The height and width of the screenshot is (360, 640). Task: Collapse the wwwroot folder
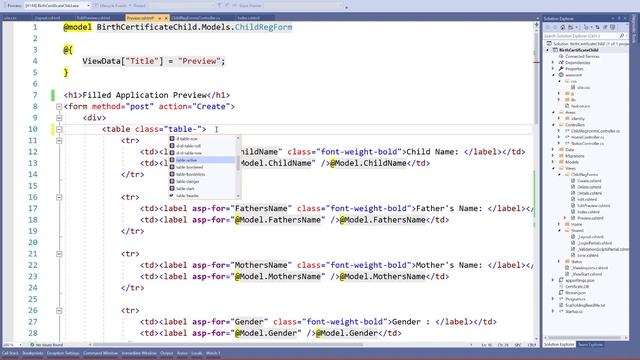coord(553,75)
